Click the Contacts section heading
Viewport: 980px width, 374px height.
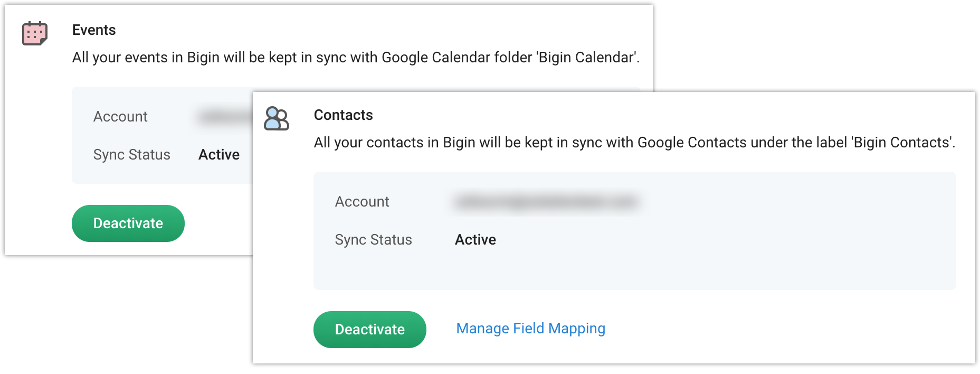click(343, 115)
